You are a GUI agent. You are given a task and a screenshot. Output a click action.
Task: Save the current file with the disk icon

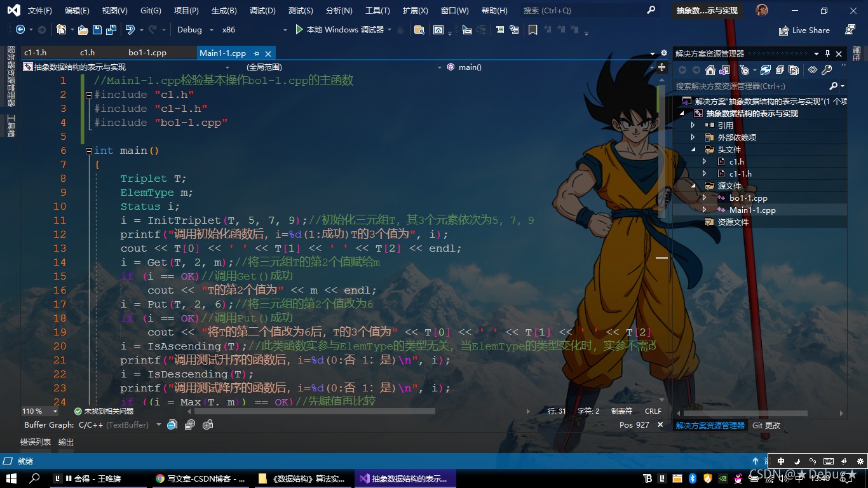(x=97, y=29)
